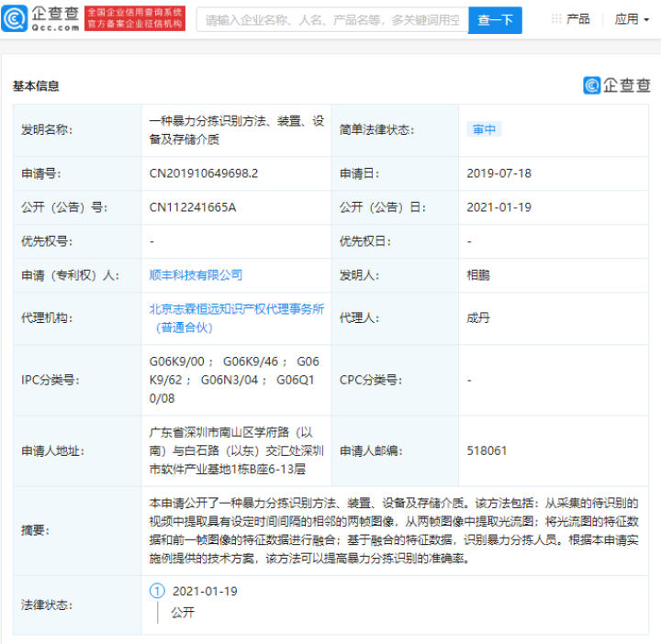The image size is (661, 644).
Task: Select applicant postcode 518061
Action: coord(487,450)
